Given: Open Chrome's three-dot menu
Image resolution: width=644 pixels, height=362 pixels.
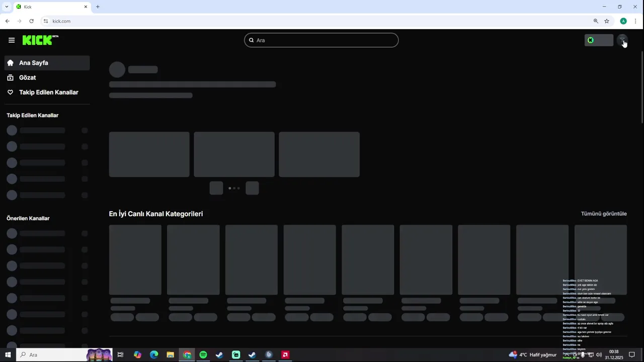Looking at the screenshot, I should pyautogui.click(x=635, y=21).
